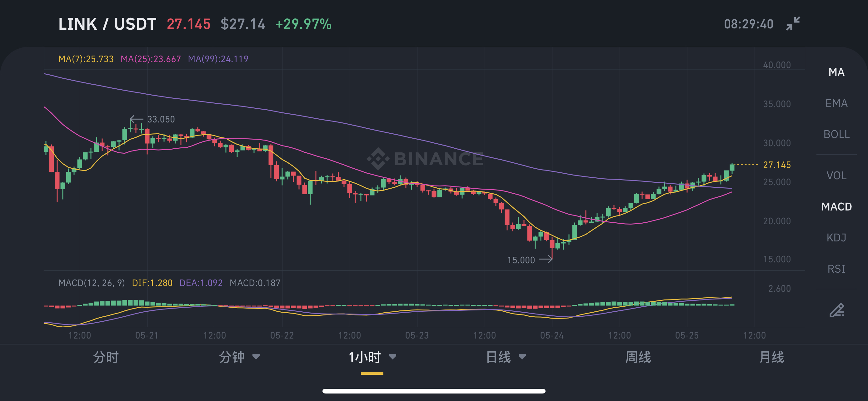Click the red 27.145 last price
868x401 pixels.
pos(189,24)
